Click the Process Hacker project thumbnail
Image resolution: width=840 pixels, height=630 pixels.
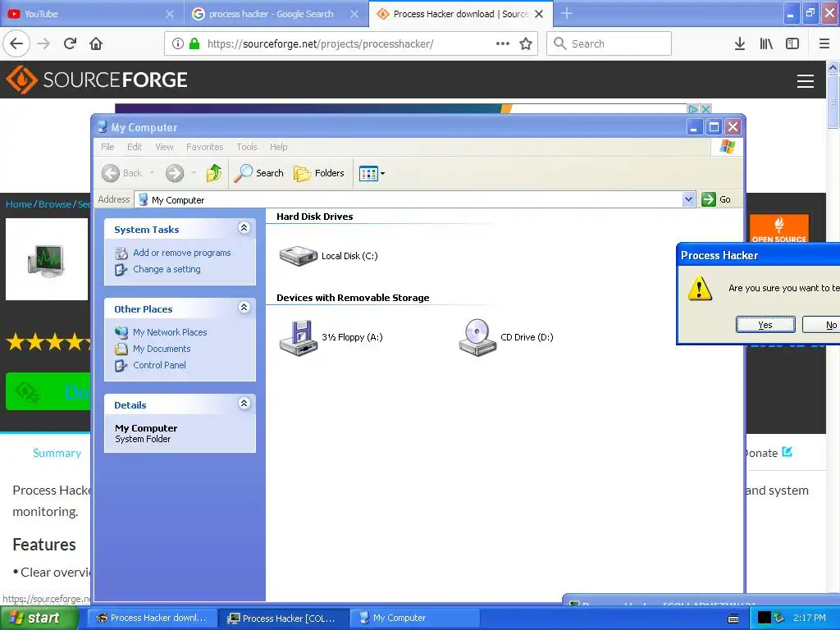click(47, 259)
